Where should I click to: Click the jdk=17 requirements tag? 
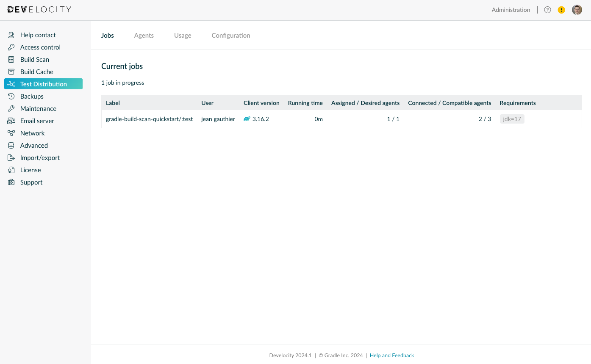coord(512,119)
